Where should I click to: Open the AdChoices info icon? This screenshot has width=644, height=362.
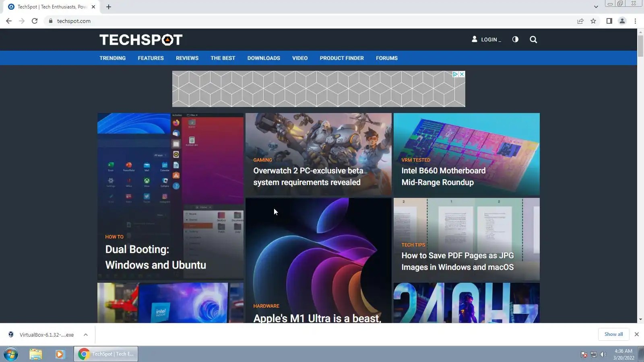(x=456, y=74)
